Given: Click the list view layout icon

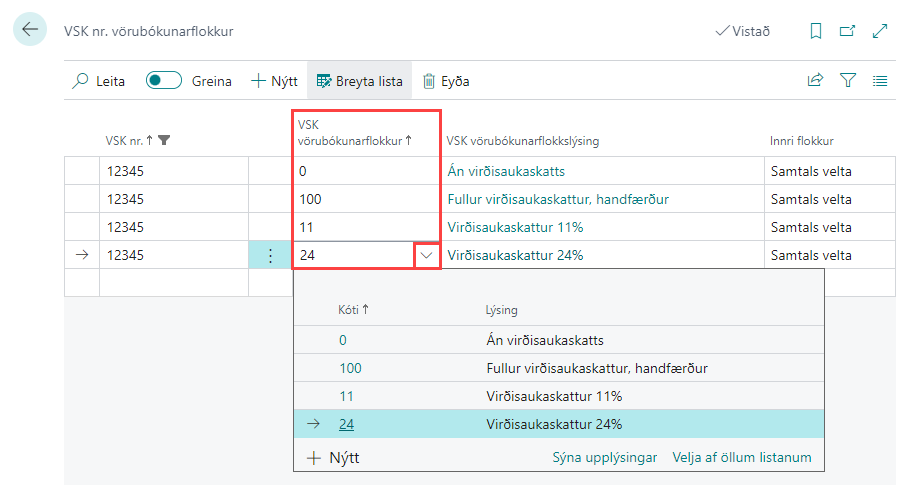Looking at the screenshot, I should pyautogui.click(x=880, y=81).
